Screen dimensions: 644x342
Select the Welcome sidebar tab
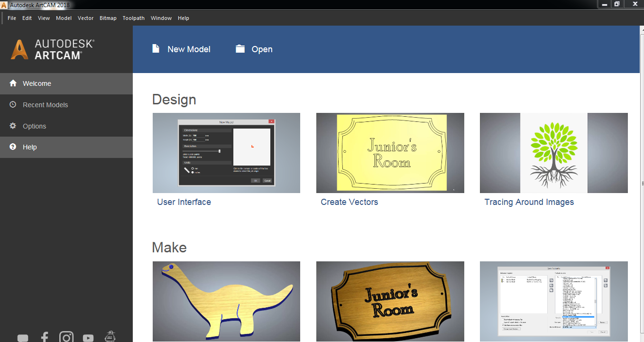pyautogui.click(x=66, y=83)
